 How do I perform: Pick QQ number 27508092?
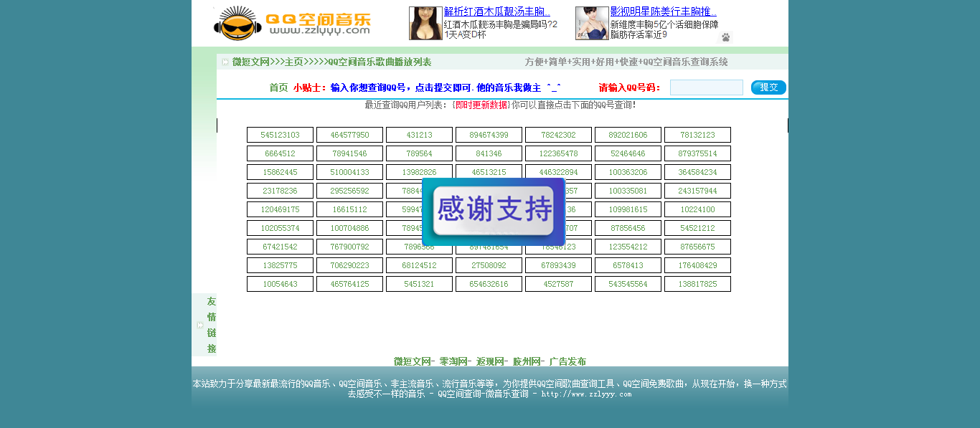489,265
